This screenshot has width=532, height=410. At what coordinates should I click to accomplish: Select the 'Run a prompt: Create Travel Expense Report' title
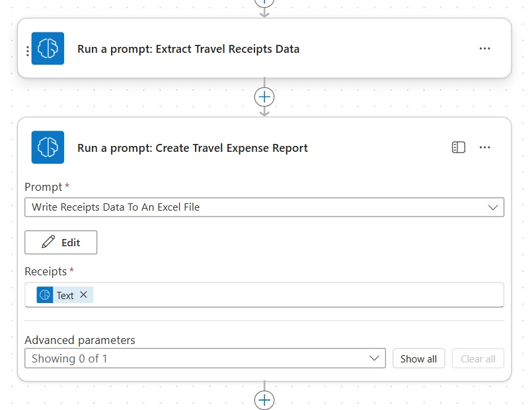pos(192,148)
